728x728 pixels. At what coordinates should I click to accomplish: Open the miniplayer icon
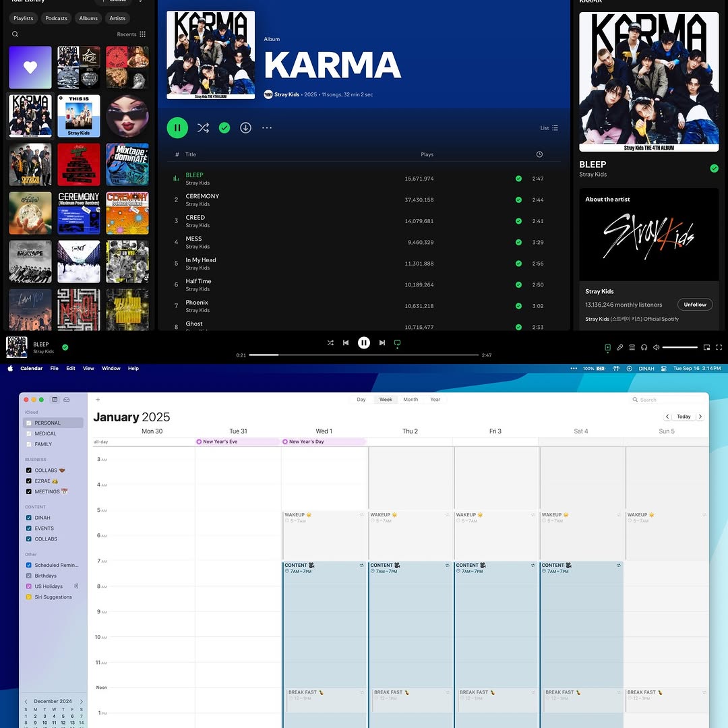coord(706,347)
